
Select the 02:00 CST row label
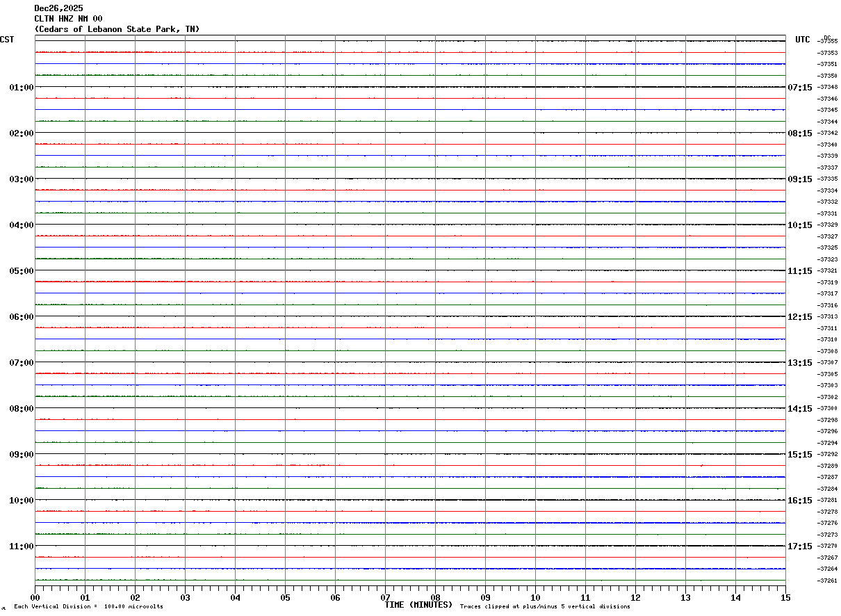(x=22, y=133)
